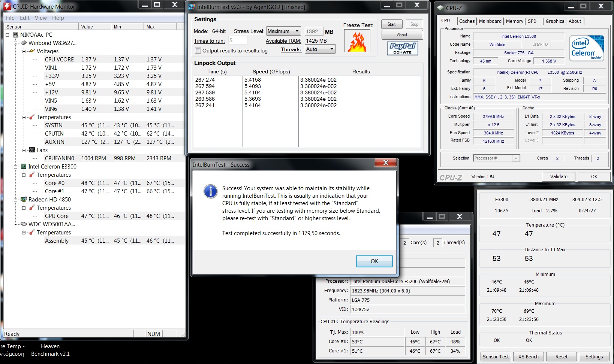Screen dimensions: 614x364
Task: Click Sensor Test button
Action: (496, 357)
